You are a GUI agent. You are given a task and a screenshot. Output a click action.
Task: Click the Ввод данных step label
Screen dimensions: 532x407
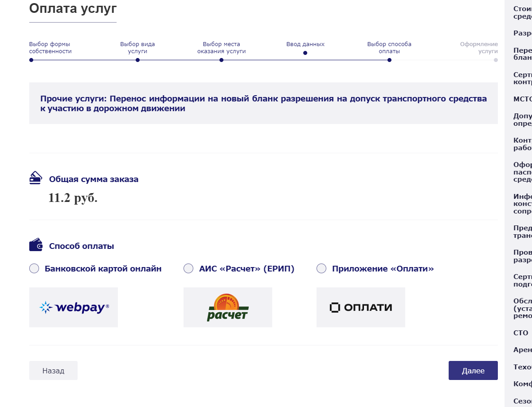tap(305, 44)
